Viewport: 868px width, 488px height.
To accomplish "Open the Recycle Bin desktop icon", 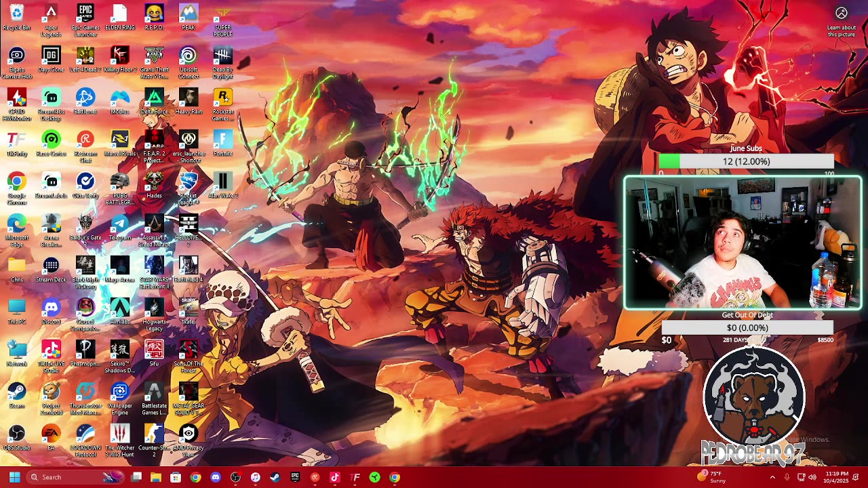I will tap(16, 18).
